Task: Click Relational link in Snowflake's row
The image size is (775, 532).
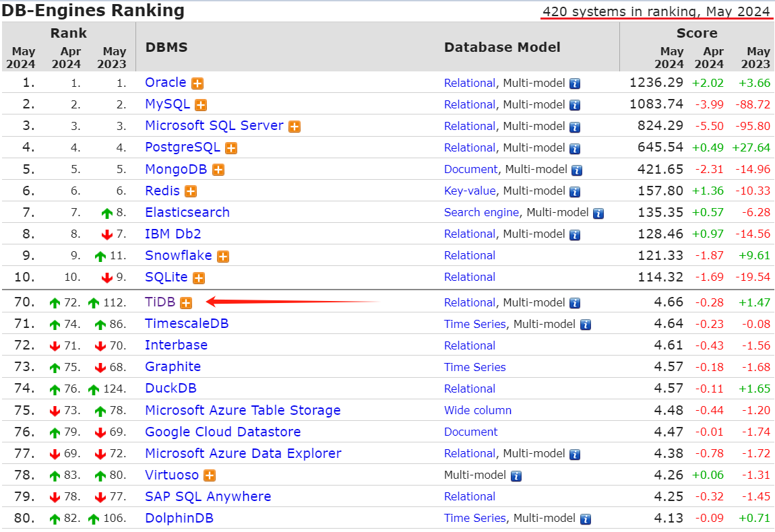Action: [x=470, y=256]
